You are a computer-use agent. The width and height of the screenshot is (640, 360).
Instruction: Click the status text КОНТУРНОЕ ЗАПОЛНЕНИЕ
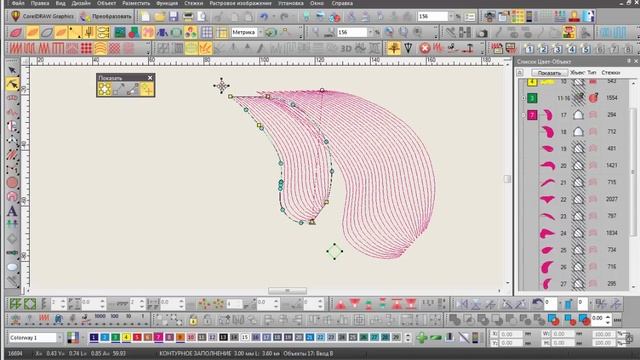pos(195,353)
